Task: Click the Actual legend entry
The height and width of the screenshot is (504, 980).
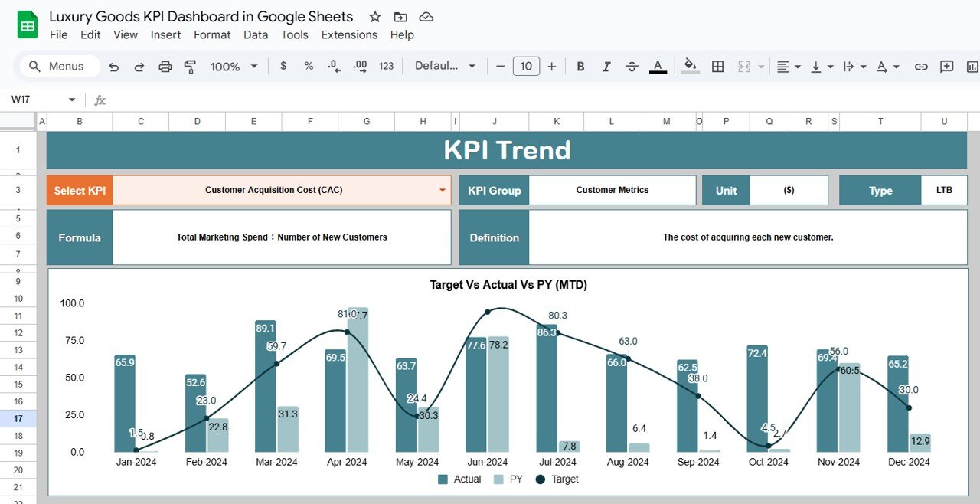Action: (459, 479)
